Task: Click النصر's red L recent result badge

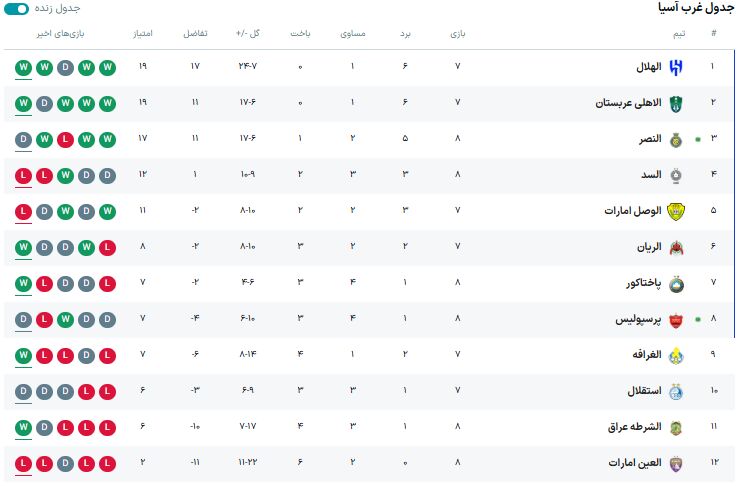Action: [x=65, y=139]
